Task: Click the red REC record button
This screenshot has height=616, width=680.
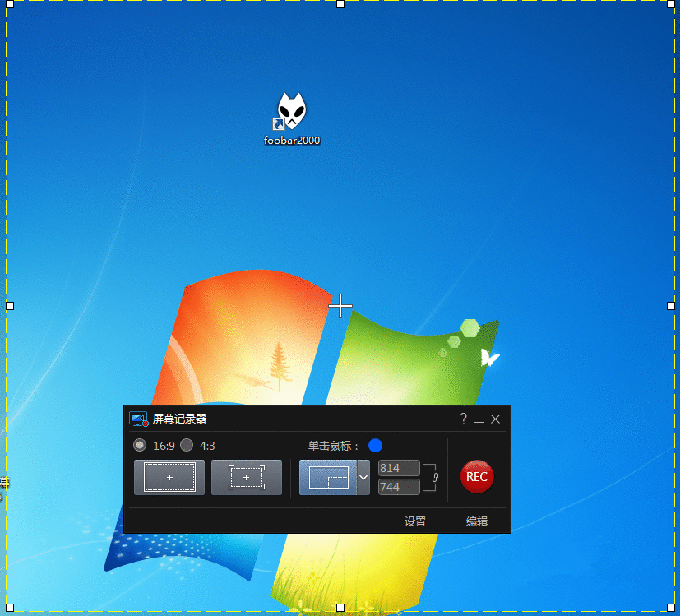Action: coord(477,477)
